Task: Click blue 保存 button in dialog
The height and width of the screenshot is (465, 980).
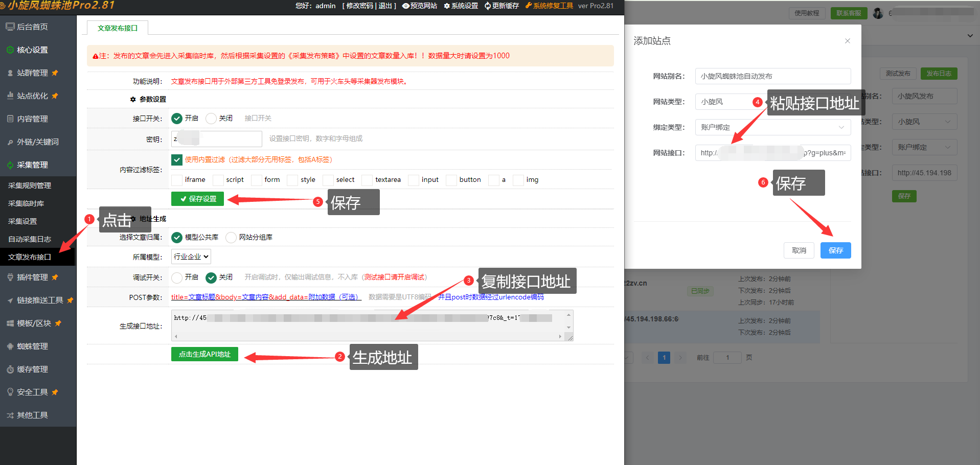Action: coord(836,250)
